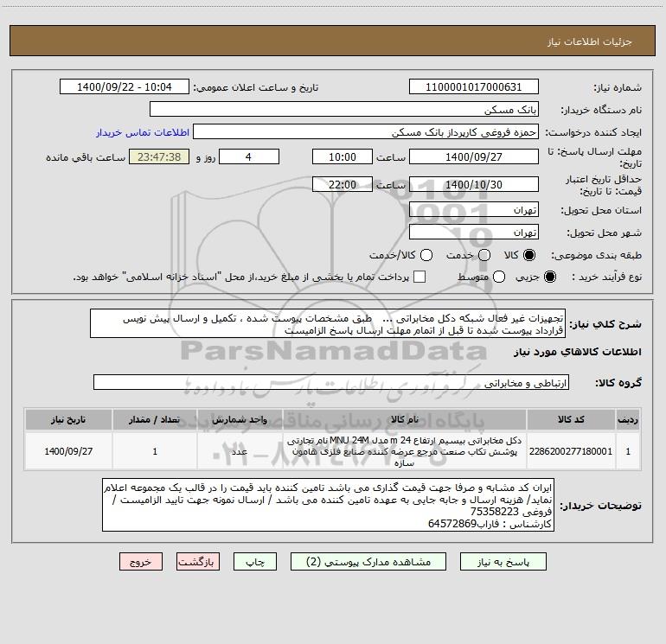Click the response deadline date 1400/09/27 field
This screenshot has height=644, width=666.
(474, 156)
